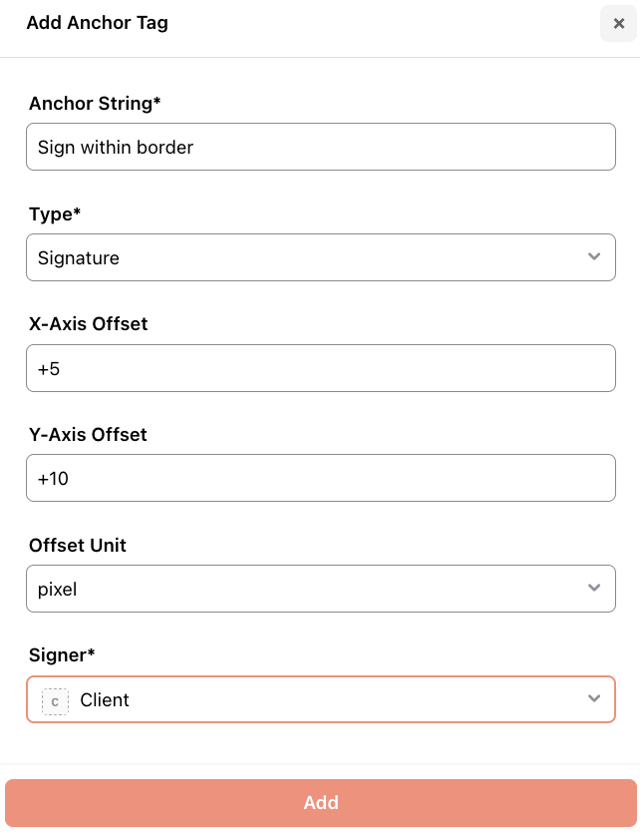Viewport: 640px width, 840px height.
Task: Open the Offset Unit dropdown showing pixel
Action: point(320,589)
